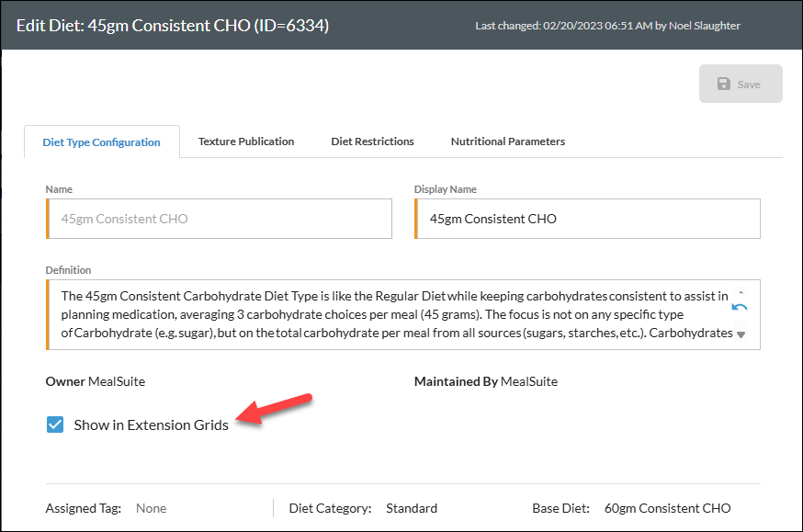This screenshot has height=532, width=803.
Task: Click the Owner MealSuite text
Action: click(96, 381)
